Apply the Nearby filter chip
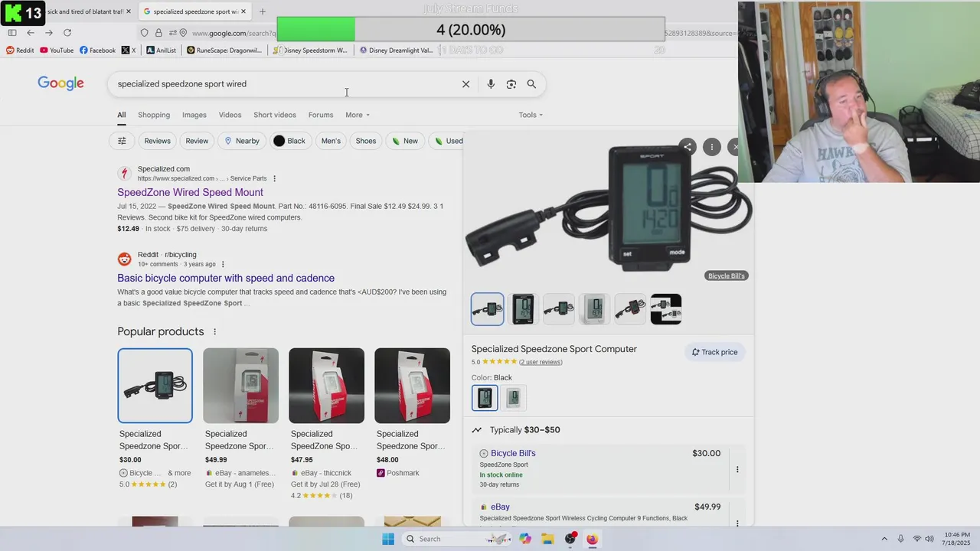 coord(241,141)
